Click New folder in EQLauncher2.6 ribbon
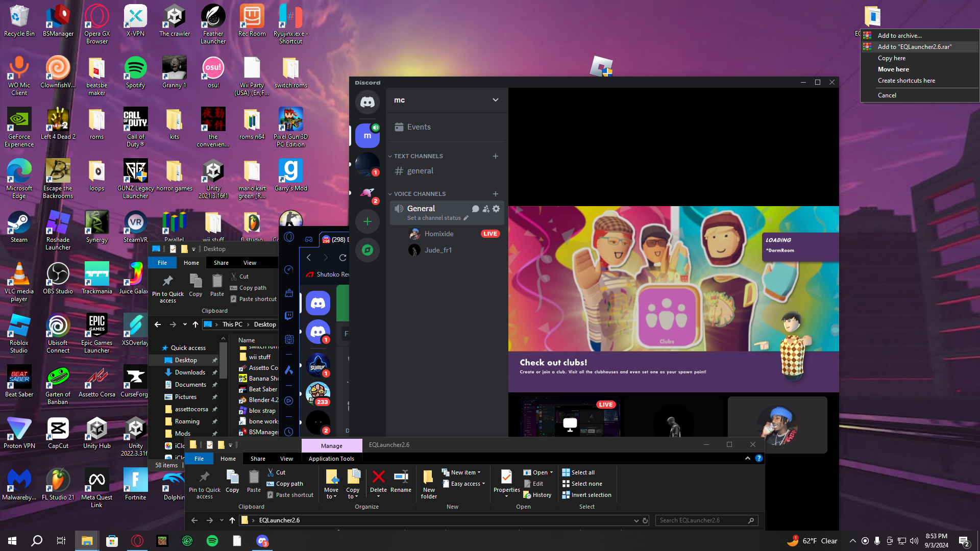 pyautogui.click(x=429, y=484)
